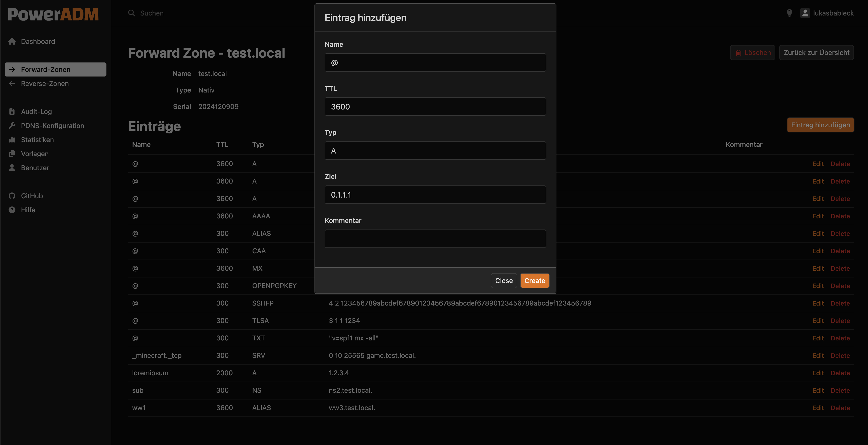Open the lukasbableck user menu
The height and width of the screenshot is (445, 868).
(x=827, y=13)
